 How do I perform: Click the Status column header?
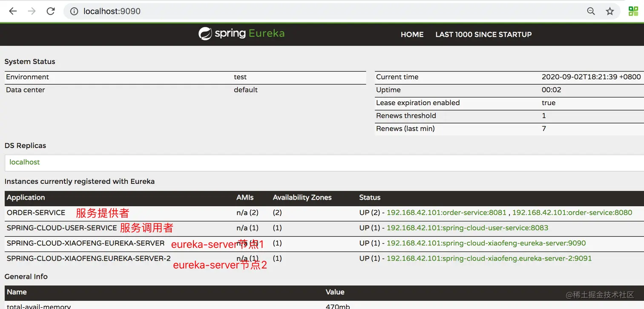370,197
